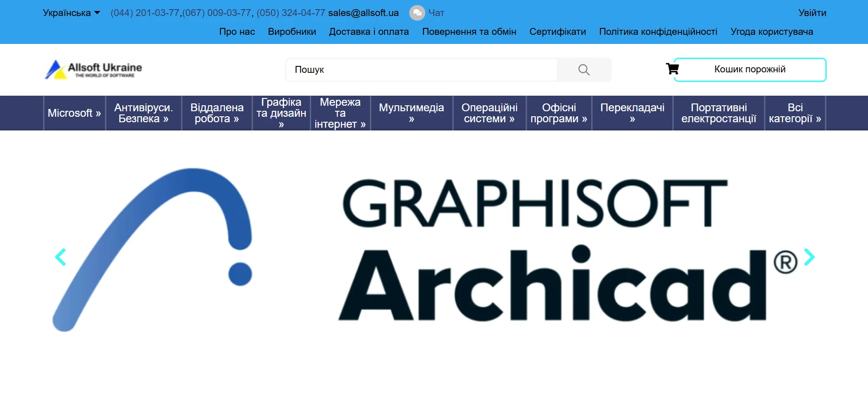Click into the Пошук search field
868x396 pixels.
coord(421,70)
